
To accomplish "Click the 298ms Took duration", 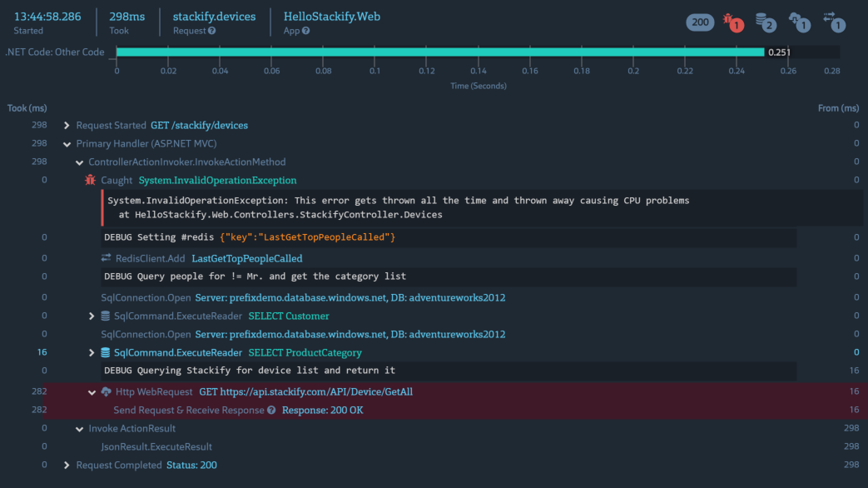I will point(126,17).
